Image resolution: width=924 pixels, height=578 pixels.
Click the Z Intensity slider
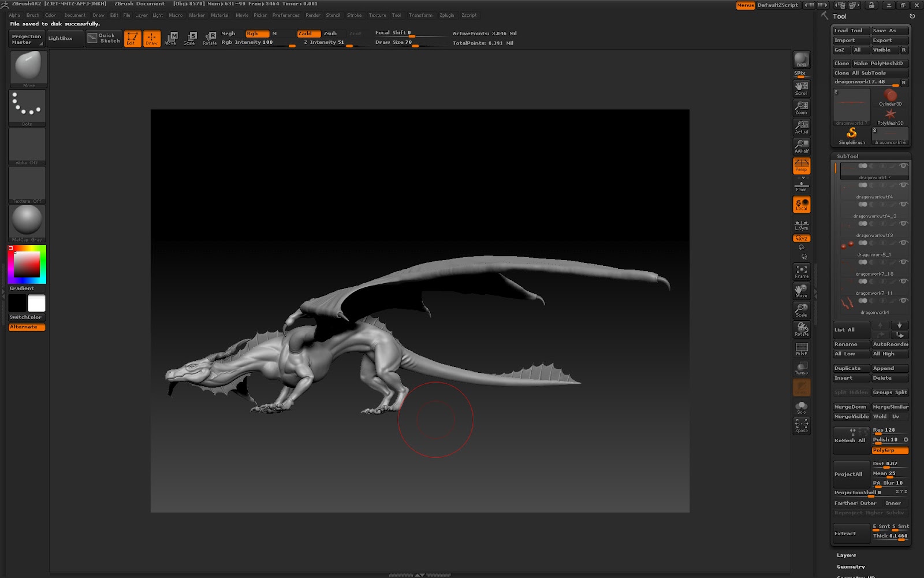click(326, 43)
